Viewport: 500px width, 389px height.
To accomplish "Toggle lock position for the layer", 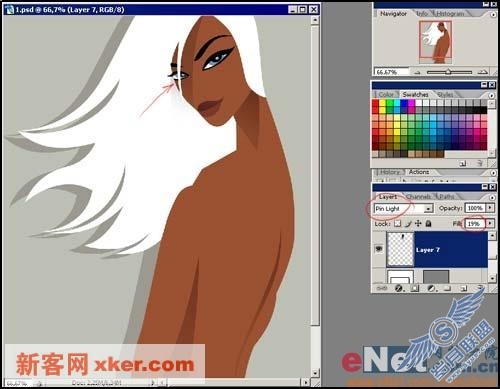I will 418,224.
